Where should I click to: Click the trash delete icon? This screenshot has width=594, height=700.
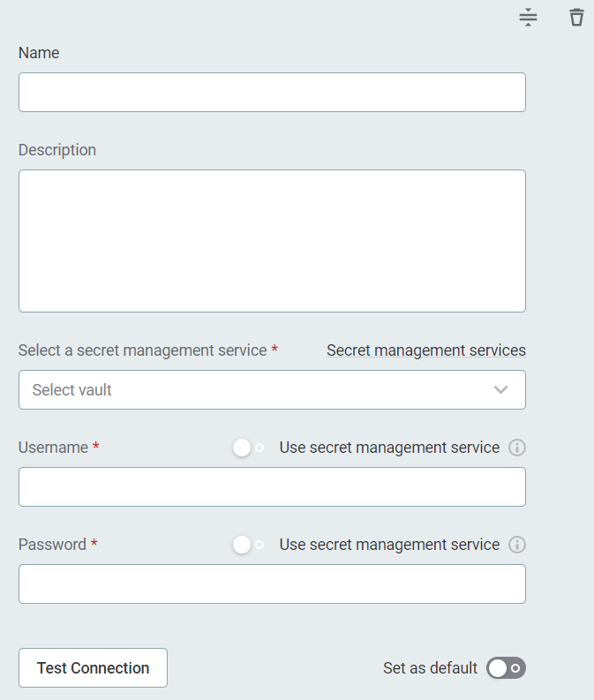click(x=576, y=18)
